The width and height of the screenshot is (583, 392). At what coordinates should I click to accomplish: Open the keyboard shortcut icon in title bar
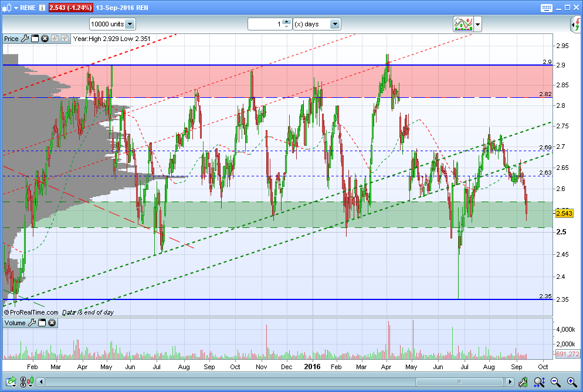click(546, 8)
